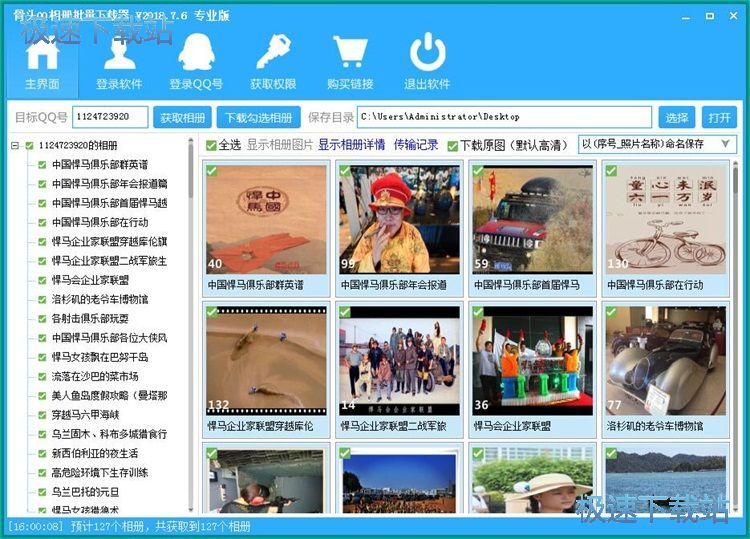Click the 登录软件 user icon
750x539 pixels.
pos(119,62)
